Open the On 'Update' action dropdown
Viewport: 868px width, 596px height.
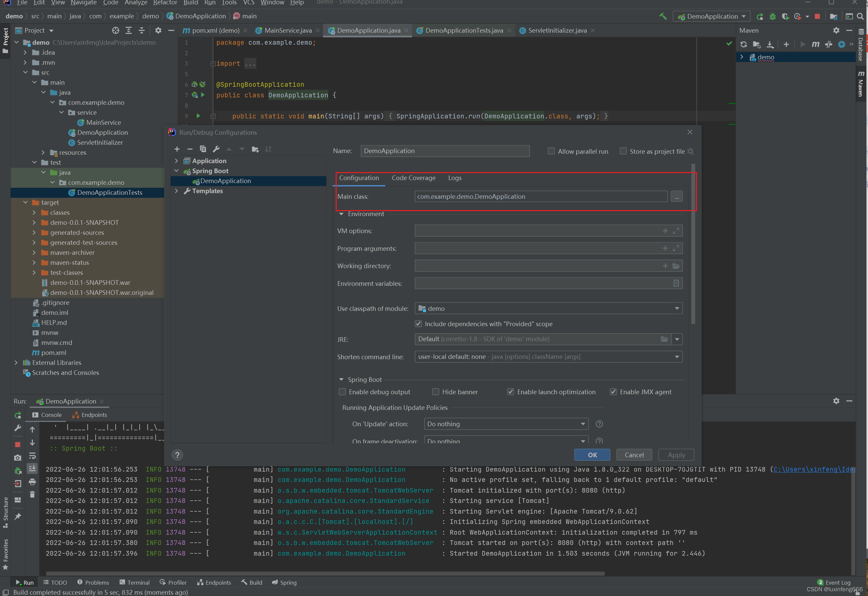pyautogui.click(x=506, y=424)
